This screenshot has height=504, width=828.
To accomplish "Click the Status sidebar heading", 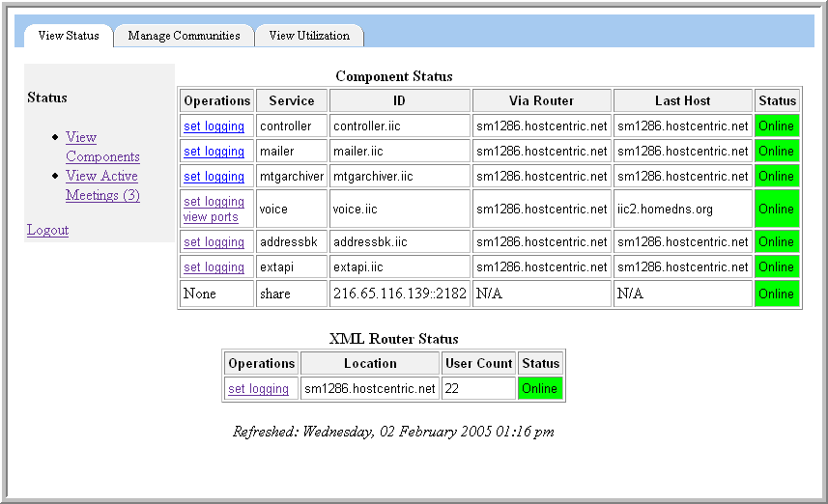I will pyautogui.click(x=47, y=98).
